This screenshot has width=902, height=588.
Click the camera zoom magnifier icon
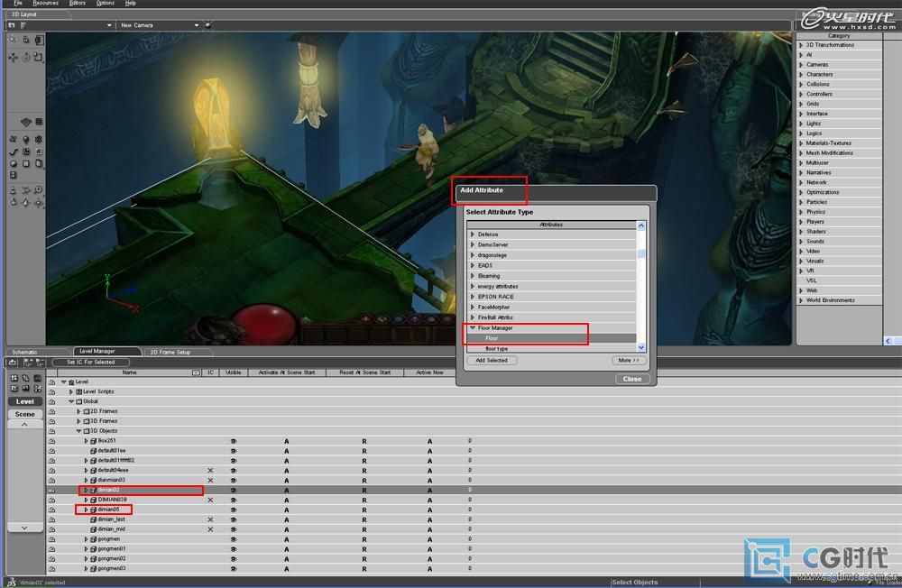39,190
